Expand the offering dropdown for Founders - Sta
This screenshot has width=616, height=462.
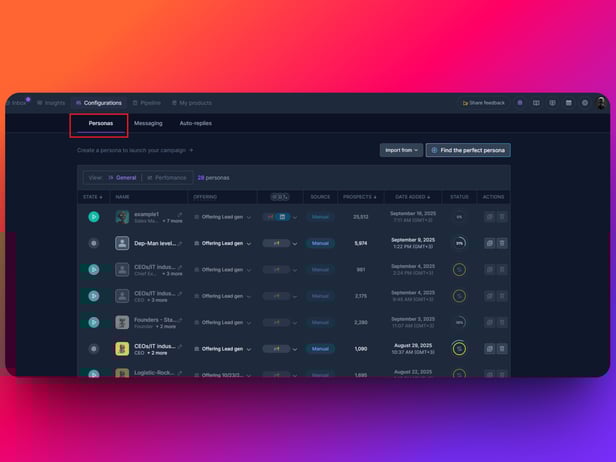click(249, 323)
